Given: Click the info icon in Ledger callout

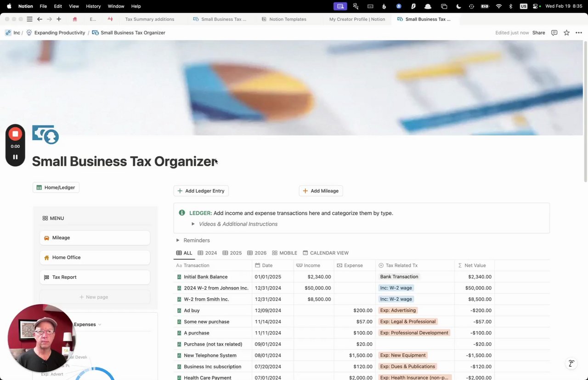Looking at the screenshot, I should (182, 213).
